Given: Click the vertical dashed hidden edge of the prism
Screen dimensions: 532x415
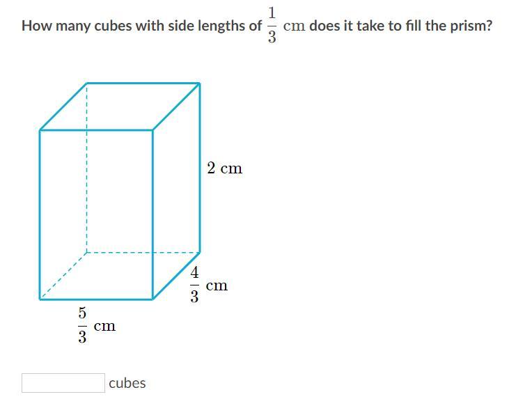Looking at the screenshot, I should [x=86, y=167].
